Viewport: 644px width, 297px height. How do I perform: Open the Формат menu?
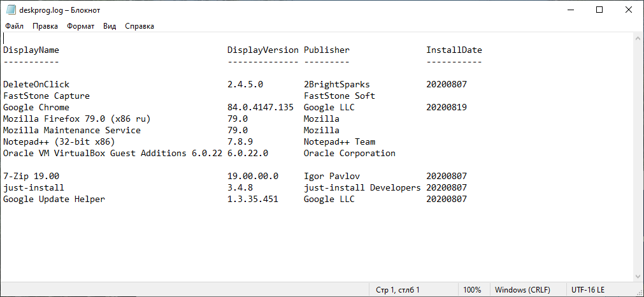coord(80,26)
